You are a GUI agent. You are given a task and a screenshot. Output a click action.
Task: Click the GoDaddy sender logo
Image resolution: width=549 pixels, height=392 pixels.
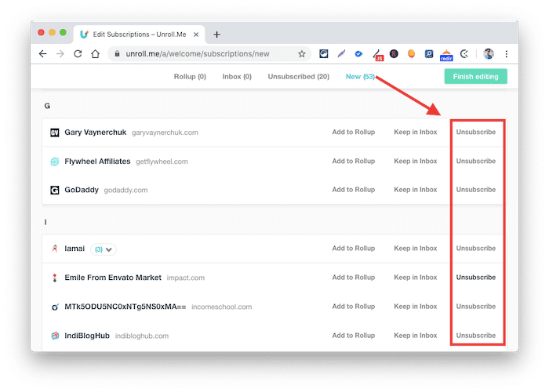[x=55, y=190]
